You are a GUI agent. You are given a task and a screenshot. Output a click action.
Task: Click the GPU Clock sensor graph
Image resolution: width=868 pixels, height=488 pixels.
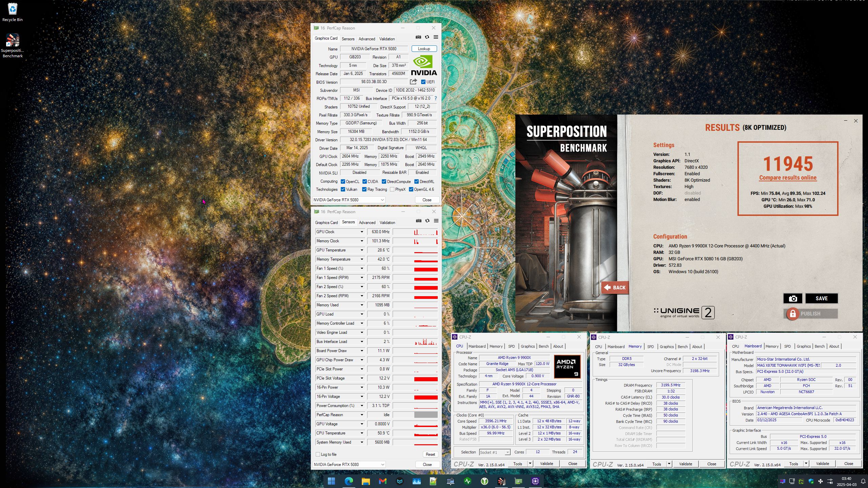pos(415,232)
